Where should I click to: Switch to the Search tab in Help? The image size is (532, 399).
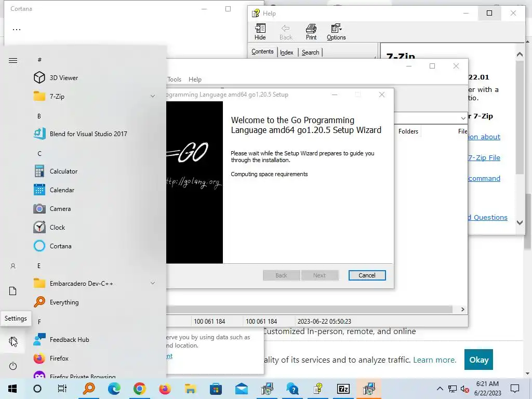(311, 52)
